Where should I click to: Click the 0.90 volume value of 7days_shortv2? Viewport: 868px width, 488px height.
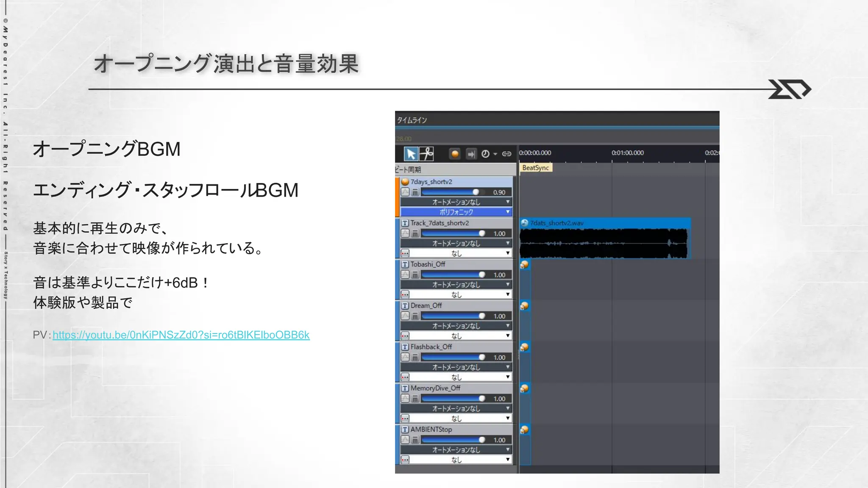click(499, 192)
